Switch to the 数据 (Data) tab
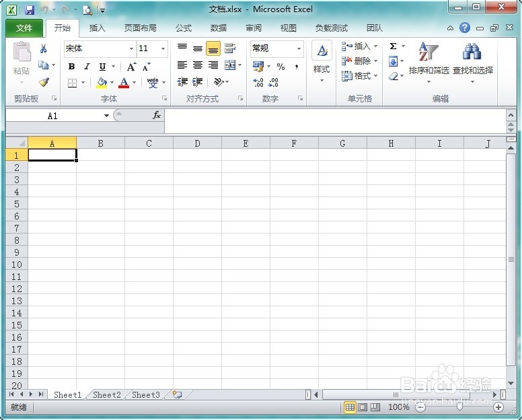Screen dimensions: 522x420 pos(219,28)
